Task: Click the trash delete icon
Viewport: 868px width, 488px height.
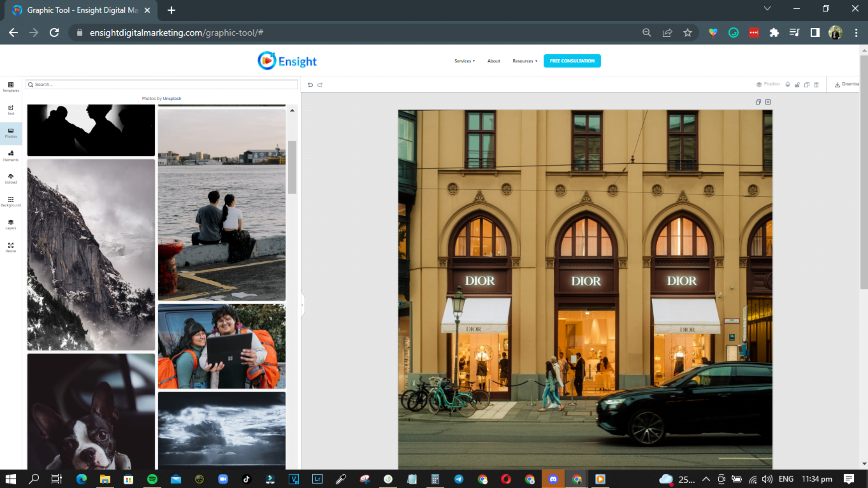Action: [x=816, y=84]
